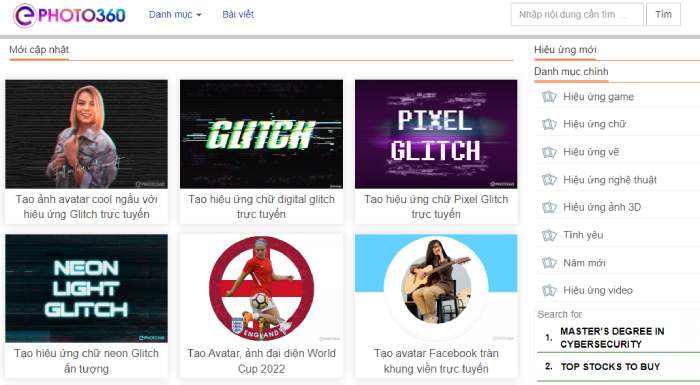Click title 'Tạo hiệu ứng chữ digital glitch trực tuyến'
The width and height of the screenshot is (700, 385).
click(262, 207)
